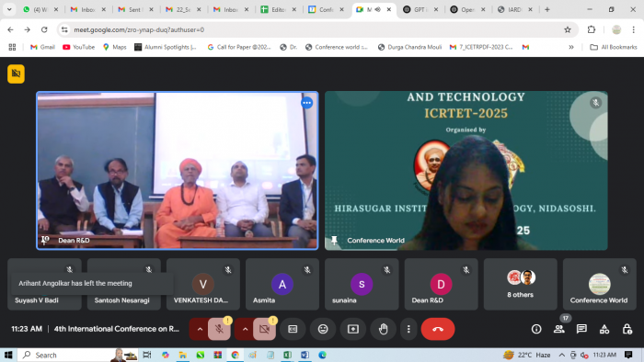Toggle closed captions CC button

click(293, 329)
